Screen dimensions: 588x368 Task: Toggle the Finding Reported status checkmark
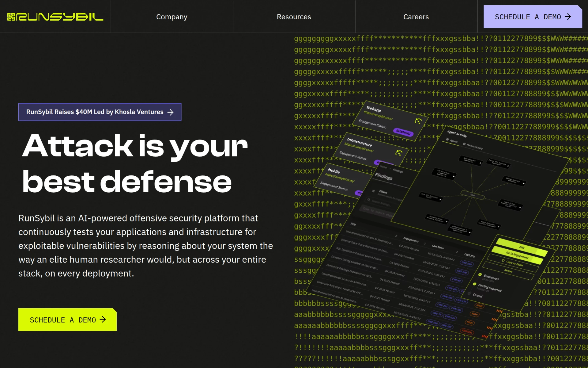point(474,284)
